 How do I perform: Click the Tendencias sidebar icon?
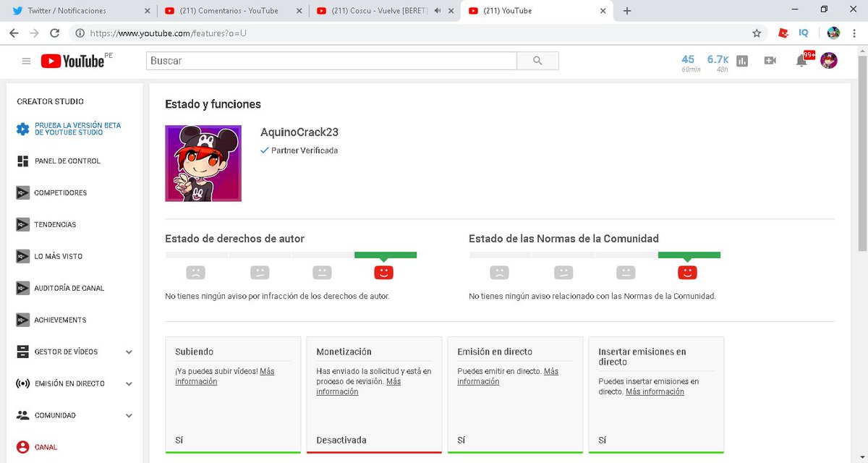click(x=22, y=225)
